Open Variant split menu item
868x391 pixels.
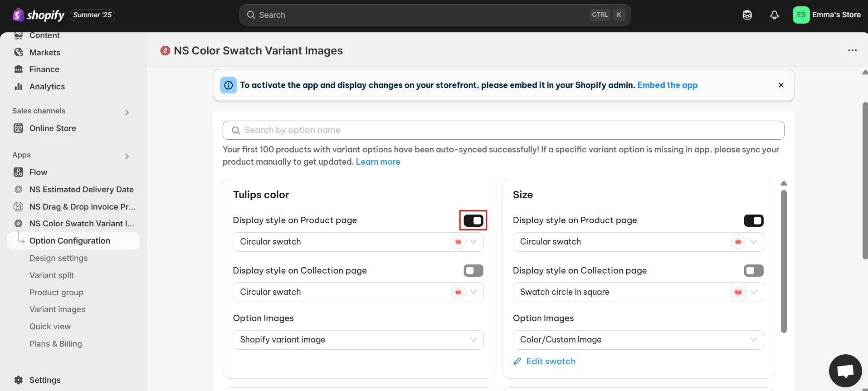(52, 275)
